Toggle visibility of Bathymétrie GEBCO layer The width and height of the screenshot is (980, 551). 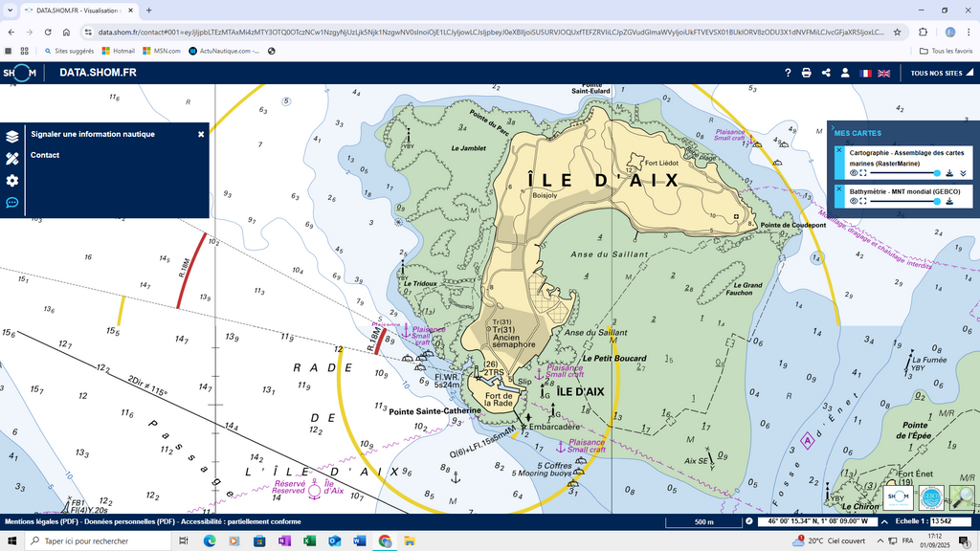[854, 201]
